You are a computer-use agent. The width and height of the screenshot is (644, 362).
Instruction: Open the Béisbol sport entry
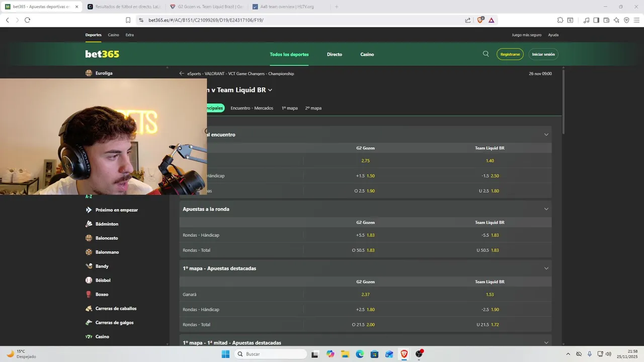[98, 280]
